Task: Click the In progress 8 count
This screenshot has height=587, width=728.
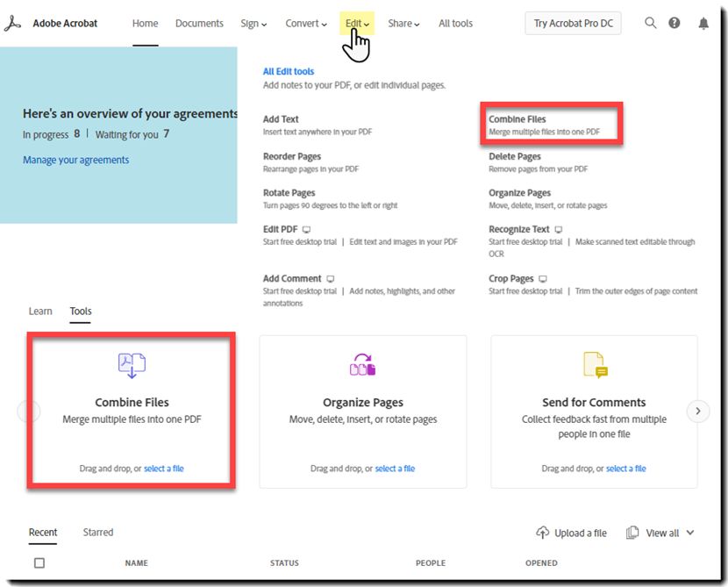Action: pos(51,134)
